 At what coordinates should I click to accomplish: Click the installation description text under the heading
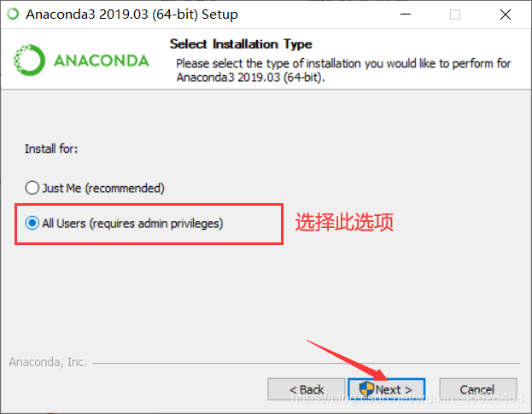point(343,70)
